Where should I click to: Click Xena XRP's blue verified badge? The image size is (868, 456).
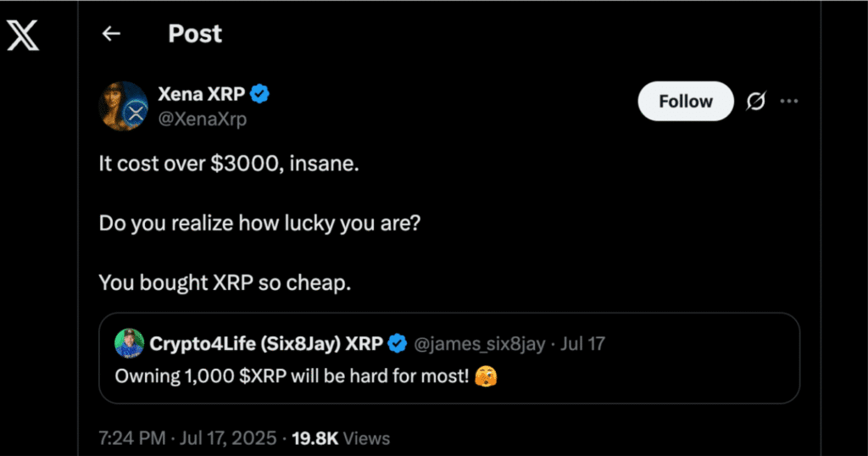[260, 95]
